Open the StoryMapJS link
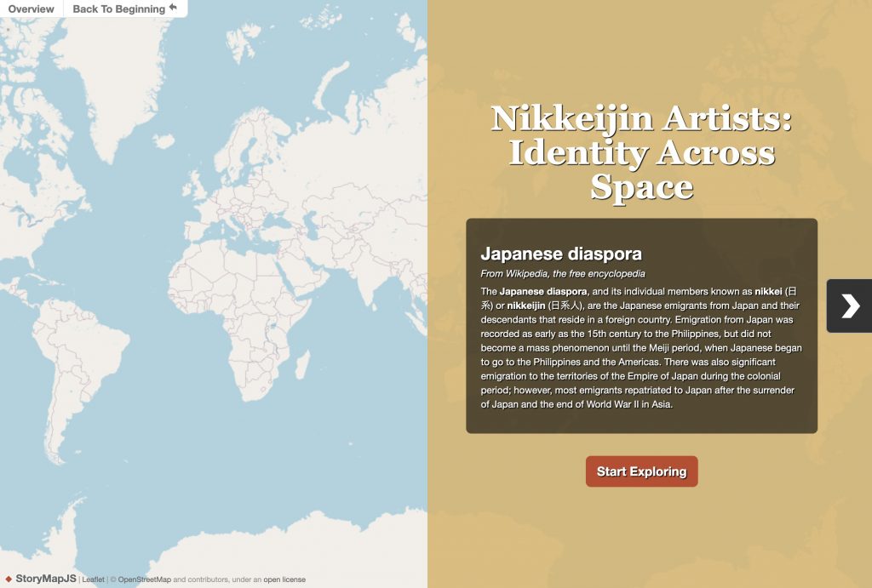 point(46,579)
